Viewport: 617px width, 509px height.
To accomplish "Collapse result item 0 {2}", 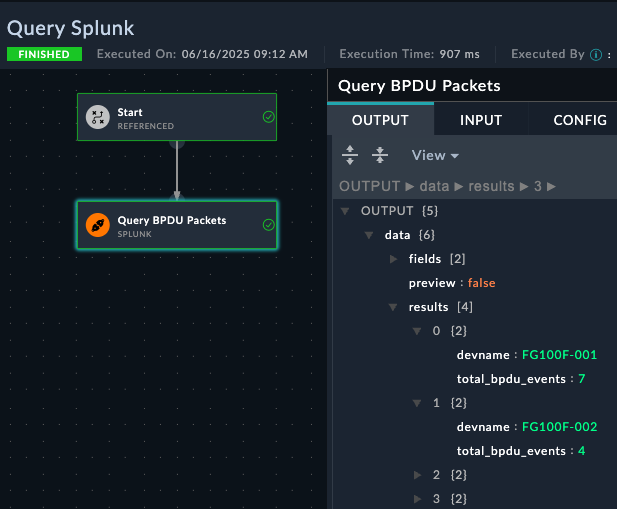I will tap(417, 331).
